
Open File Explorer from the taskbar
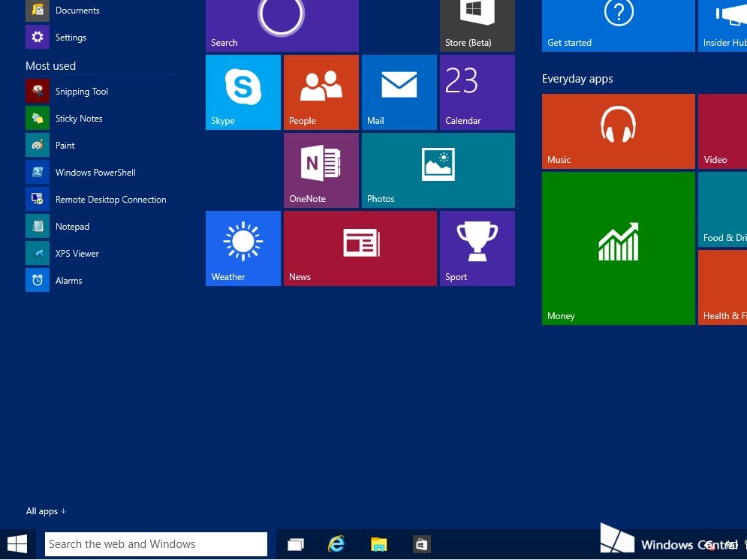tap(378, 543)
